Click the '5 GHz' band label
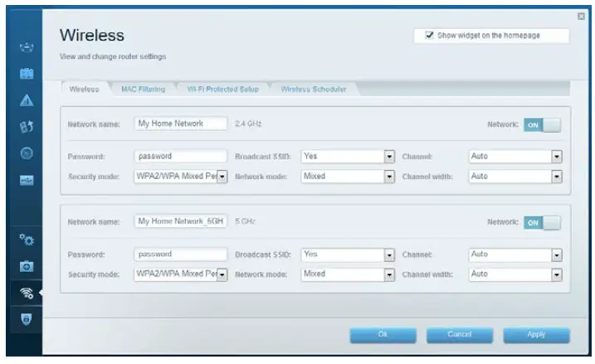 pos(245,221)
